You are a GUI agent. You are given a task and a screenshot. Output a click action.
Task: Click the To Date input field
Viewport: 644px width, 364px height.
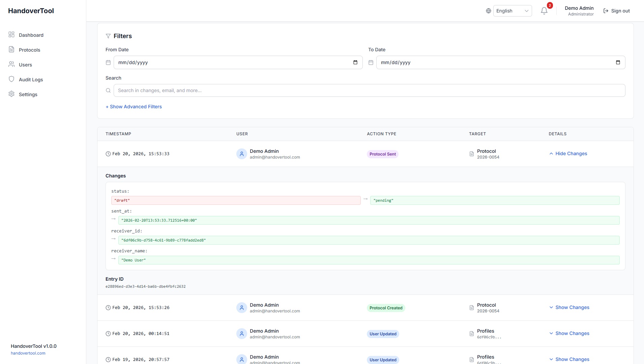[501, 62]
